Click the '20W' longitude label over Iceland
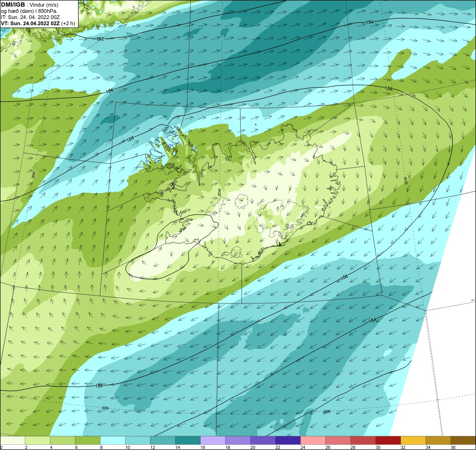Image resolution: width=476 pixels, height=450 pixels. 219,192
